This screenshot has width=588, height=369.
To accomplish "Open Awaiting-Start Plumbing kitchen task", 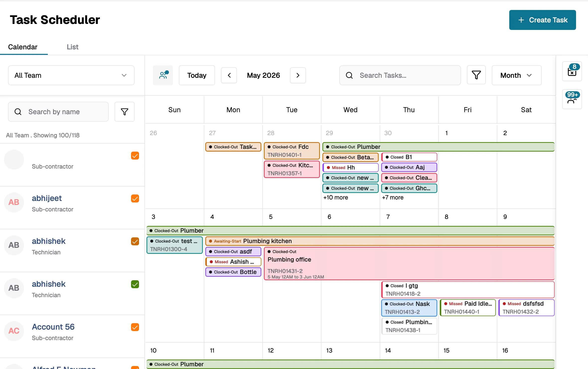I will 380,241.
